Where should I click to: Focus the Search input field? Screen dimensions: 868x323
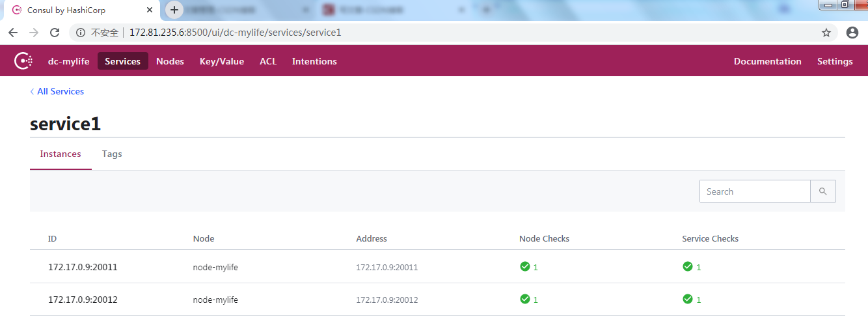(x=755, y=191)
